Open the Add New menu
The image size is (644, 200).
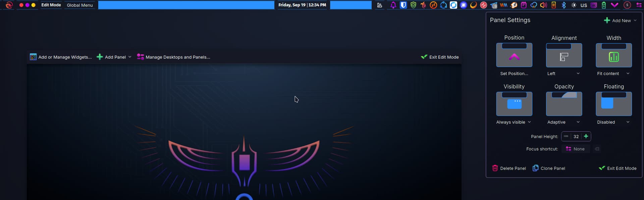pos(620,21)
